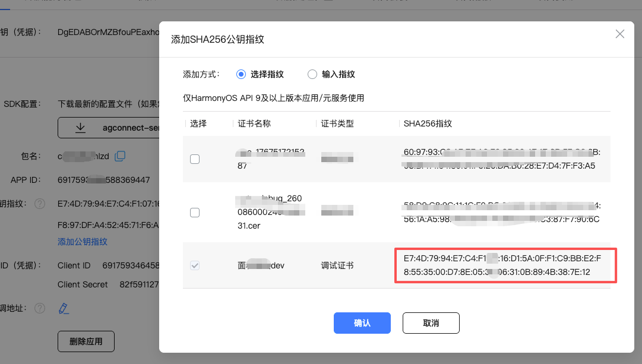Close the SHA256 fingerprint dialog

(x=620, y=34)
